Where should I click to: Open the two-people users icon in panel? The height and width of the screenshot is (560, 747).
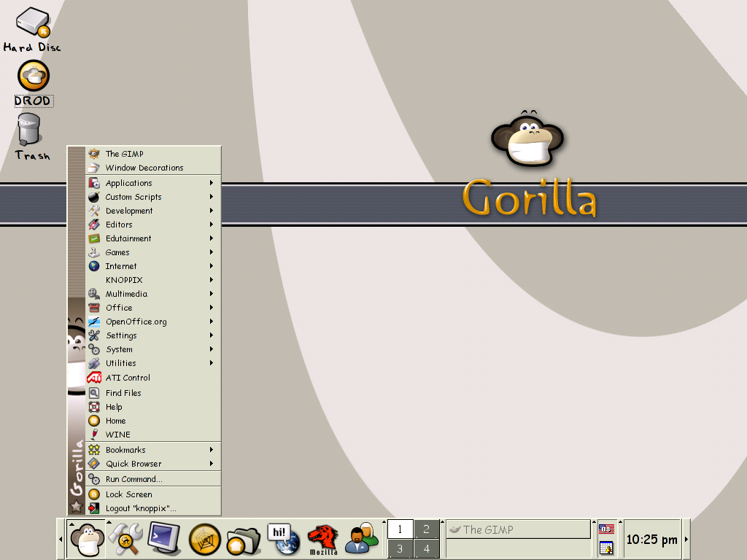coord(362,539)
